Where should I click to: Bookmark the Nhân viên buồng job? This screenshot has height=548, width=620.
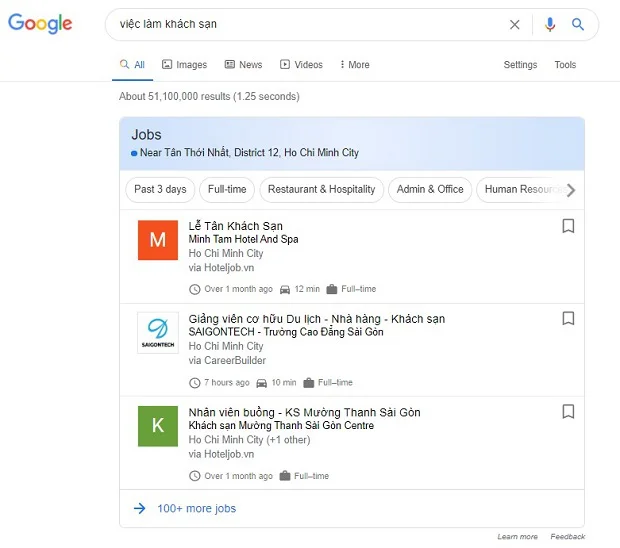pyautogui.click(x=568, y=411)
